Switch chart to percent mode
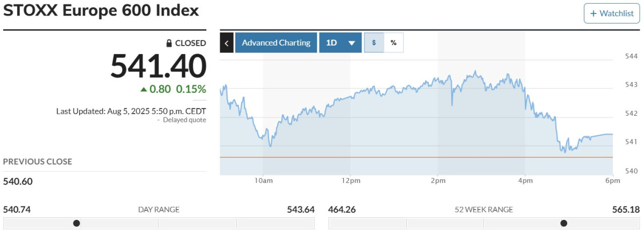644x237 pixels. (393, 43)
